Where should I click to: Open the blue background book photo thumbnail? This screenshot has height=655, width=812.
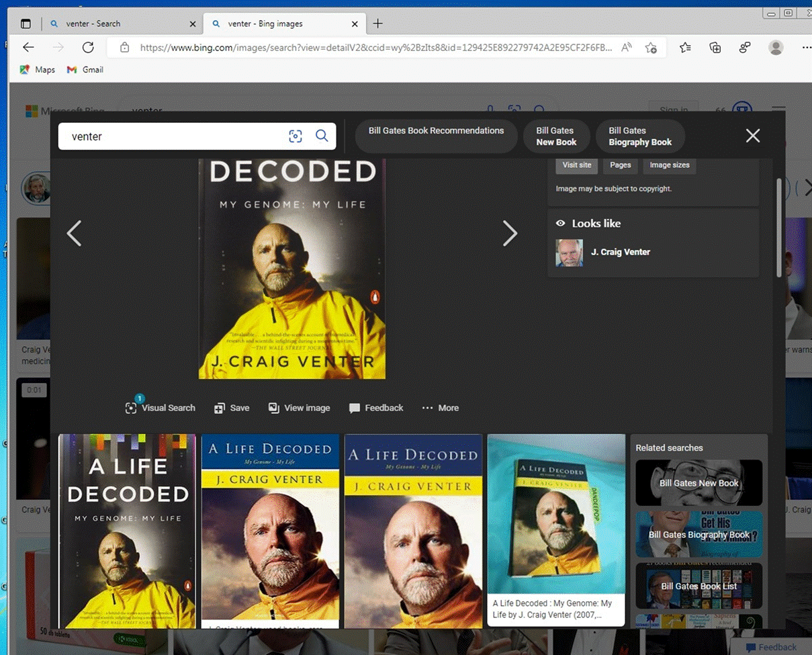coord(555,514)
